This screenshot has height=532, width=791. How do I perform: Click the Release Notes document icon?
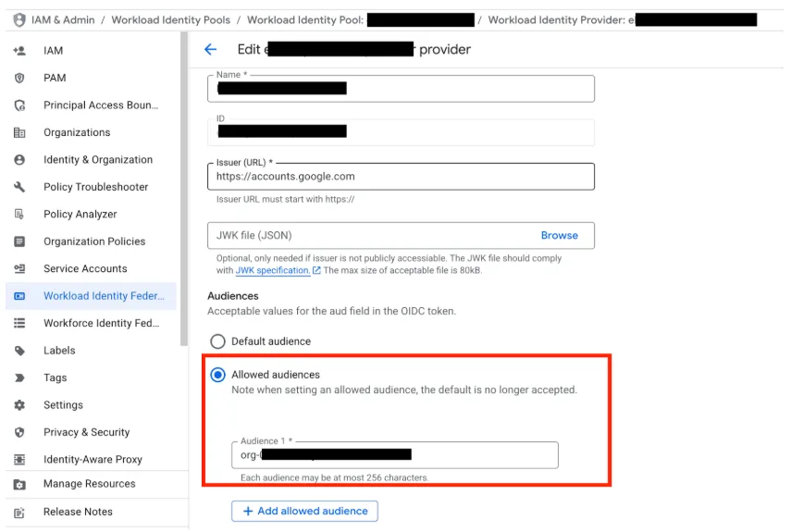(x=19, y=513)
